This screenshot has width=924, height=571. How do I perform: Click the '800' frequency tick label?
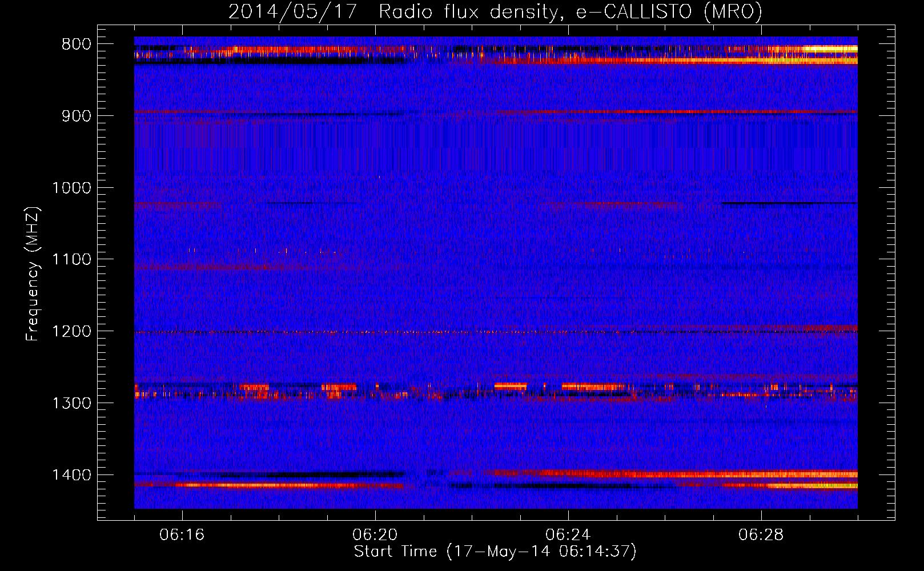click(75, 44)
